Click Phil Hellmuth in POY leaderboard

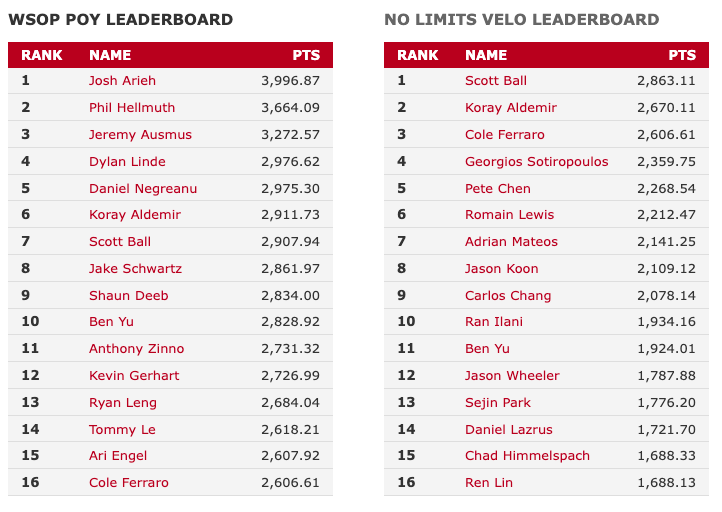132,107
